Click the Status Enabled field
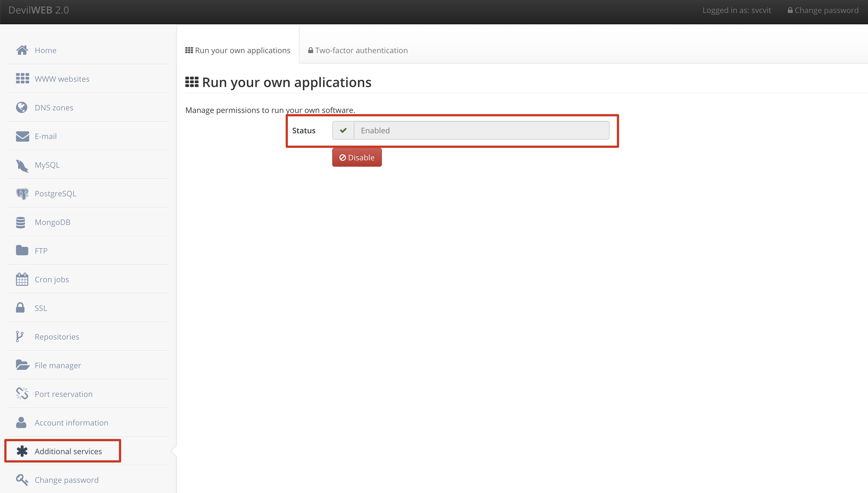868x493 pixels. [470, 130]
